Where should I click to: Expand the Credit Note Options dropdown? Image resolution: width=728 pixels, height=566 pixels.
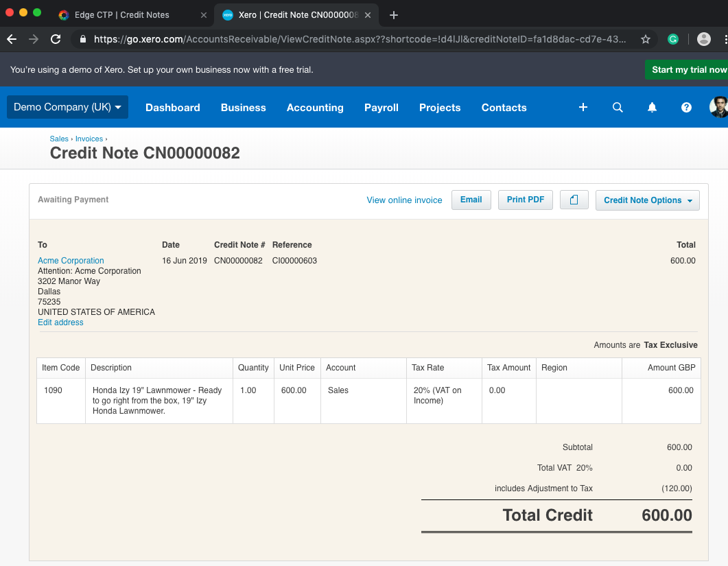point(647,200)
